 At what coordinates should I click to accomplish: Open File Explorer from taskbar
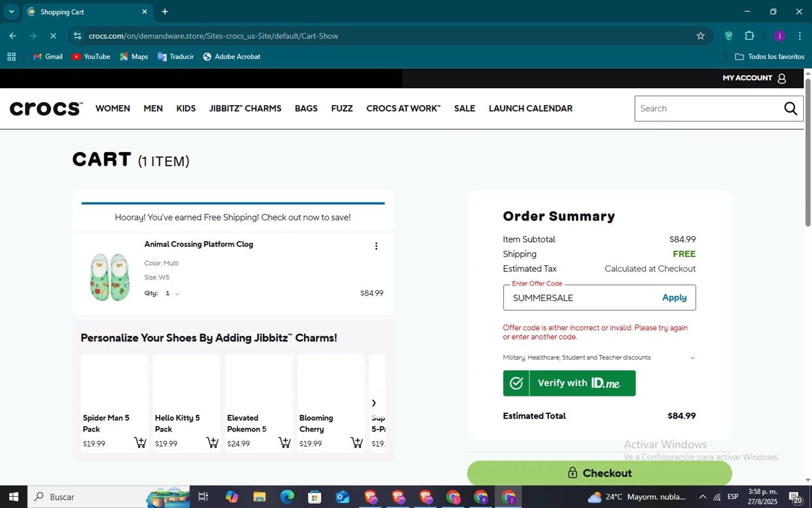[259, 497]
